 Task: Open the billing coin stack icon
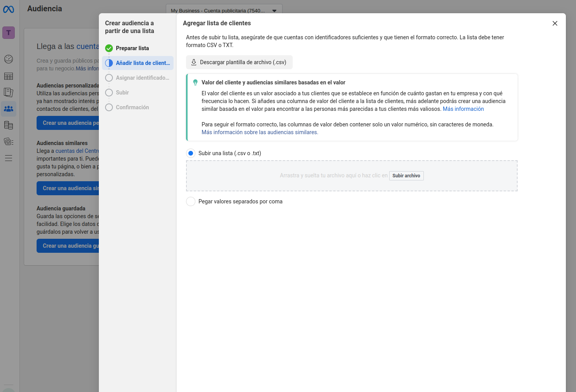9,125
